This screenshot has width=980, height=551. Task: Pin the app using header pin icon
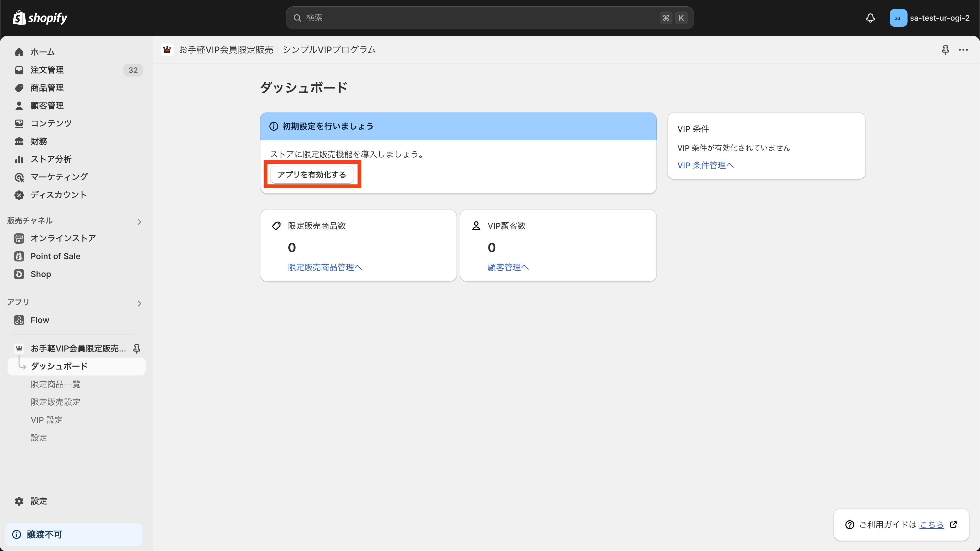click(x=945, y=50)
